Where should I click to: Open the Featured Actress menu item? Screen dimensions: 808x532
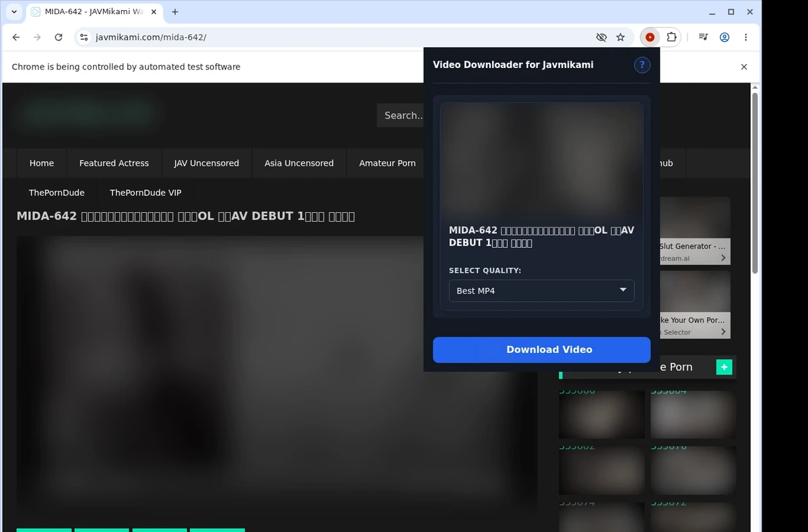click(x=114, y=163)
